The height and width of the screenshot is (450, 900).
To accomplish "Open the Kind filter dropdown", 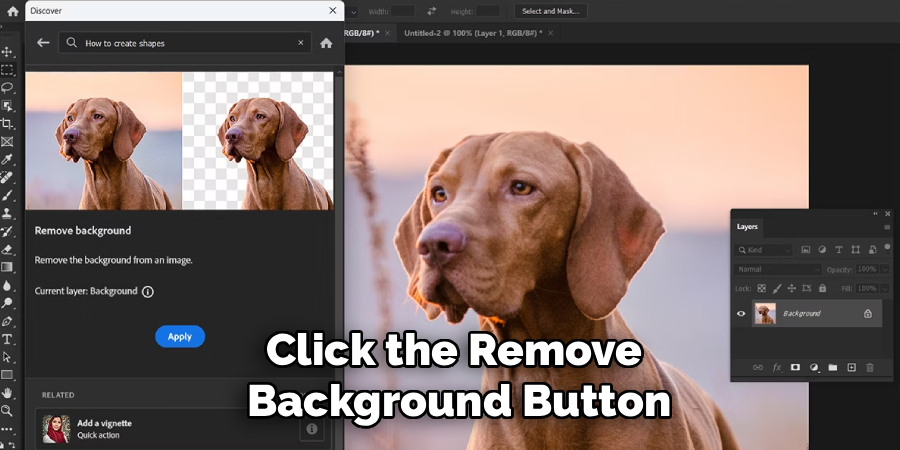I will click(x=763, y=250).
